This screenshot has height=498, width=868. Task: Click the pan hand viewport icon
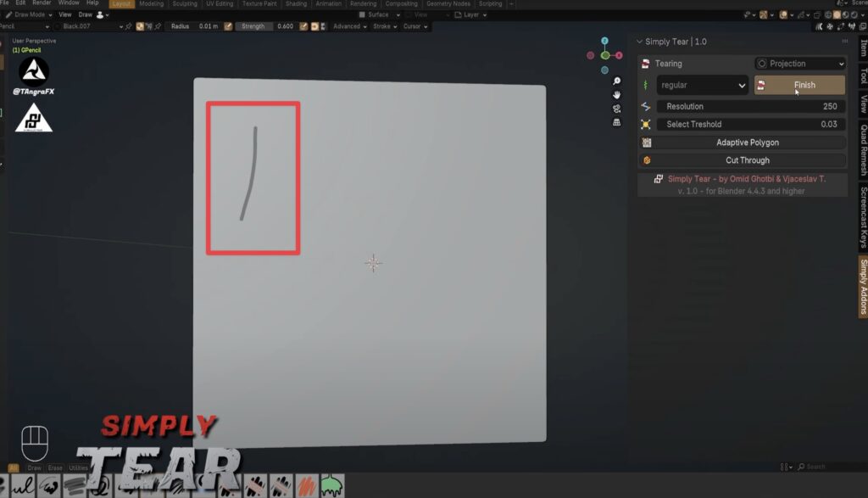click(617, 95)
